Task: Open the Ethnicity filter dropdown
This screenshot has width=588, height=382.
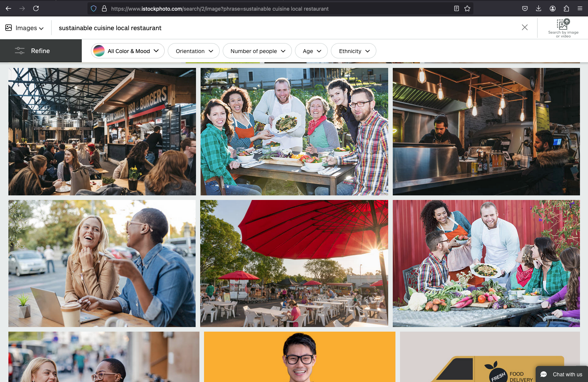Action: coord(353,51)
